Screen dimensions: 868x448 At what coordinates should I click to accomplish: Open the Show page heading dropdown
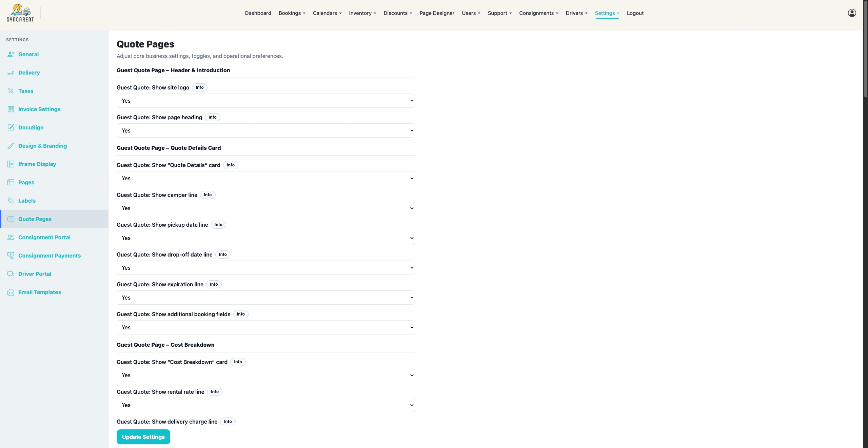[x=265, y=130]
